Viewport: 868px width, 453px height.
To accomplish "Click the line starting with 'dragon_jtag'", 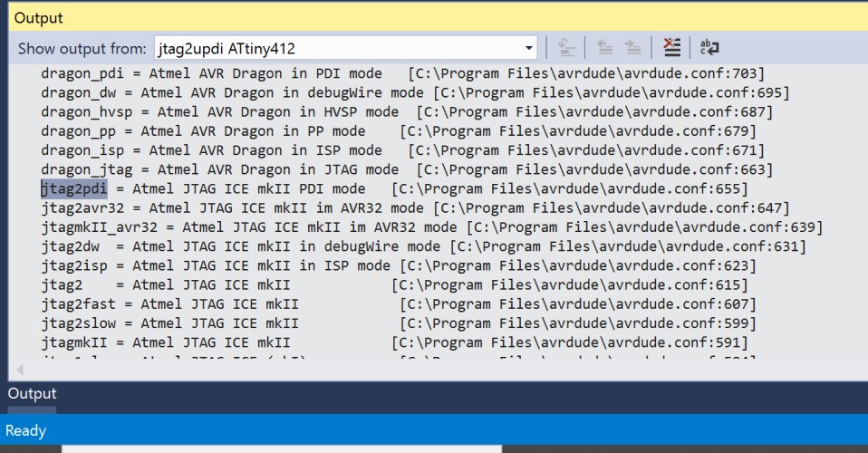I will click(x=406, y=170).
